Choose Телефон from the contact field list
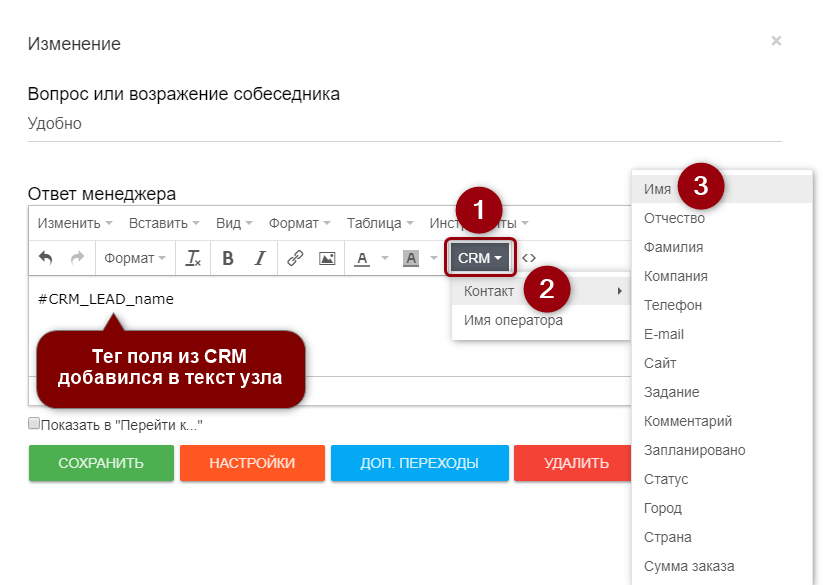The image size is (823, 585). point(673,305)
